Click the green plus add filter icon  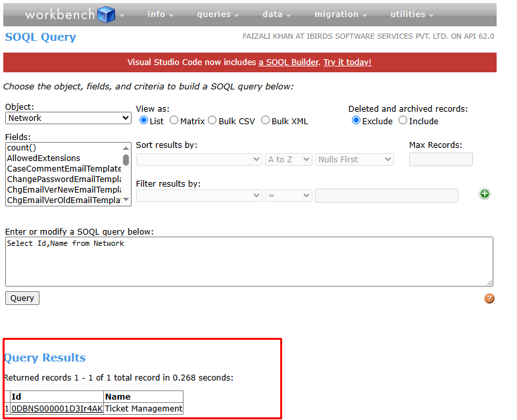pos(485,194)
